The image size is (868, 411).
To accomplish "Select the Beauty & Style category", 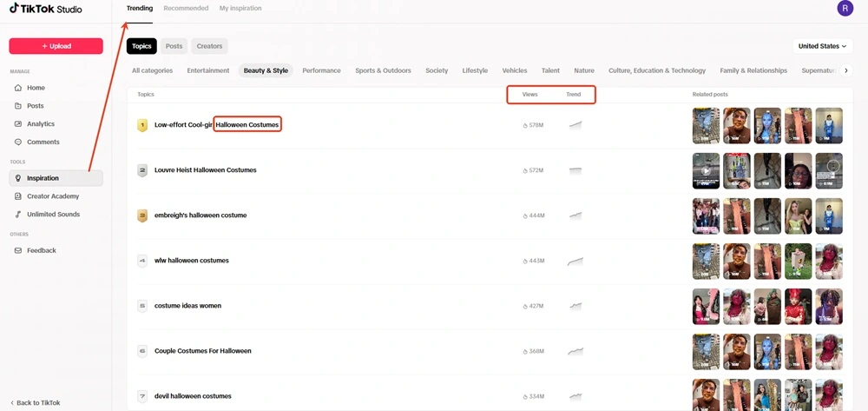I will (266, 70).
